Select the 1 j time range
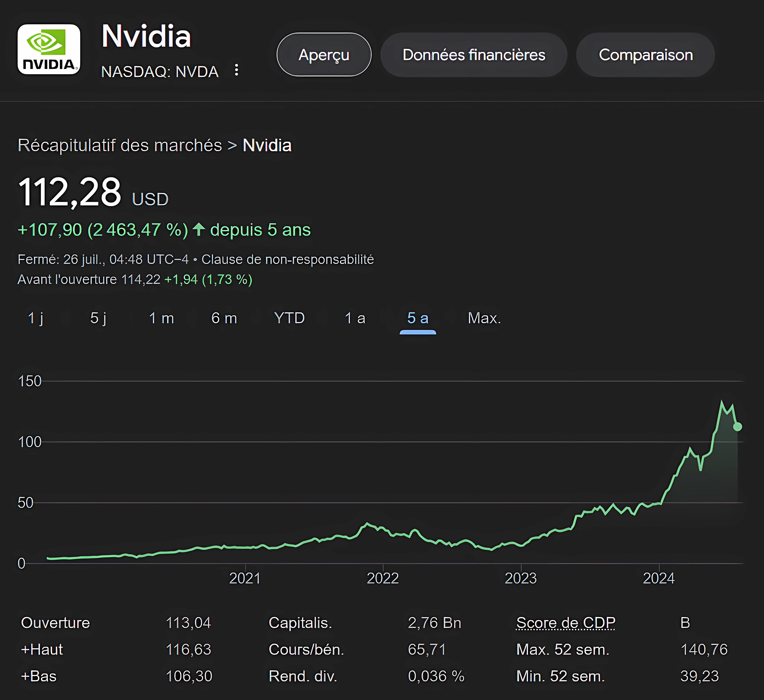 tap(36, 318)
